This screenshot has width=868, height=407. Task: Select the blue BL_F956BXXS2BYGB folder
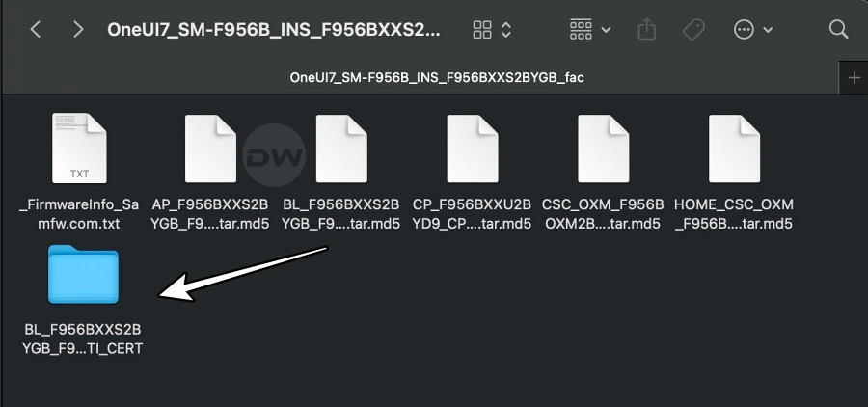(83, 274)
